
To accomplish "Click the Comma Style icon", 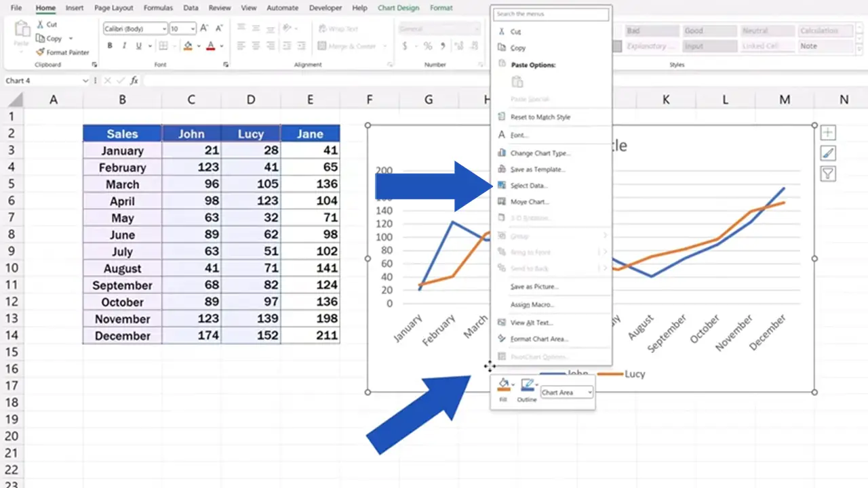I will 442,45.
